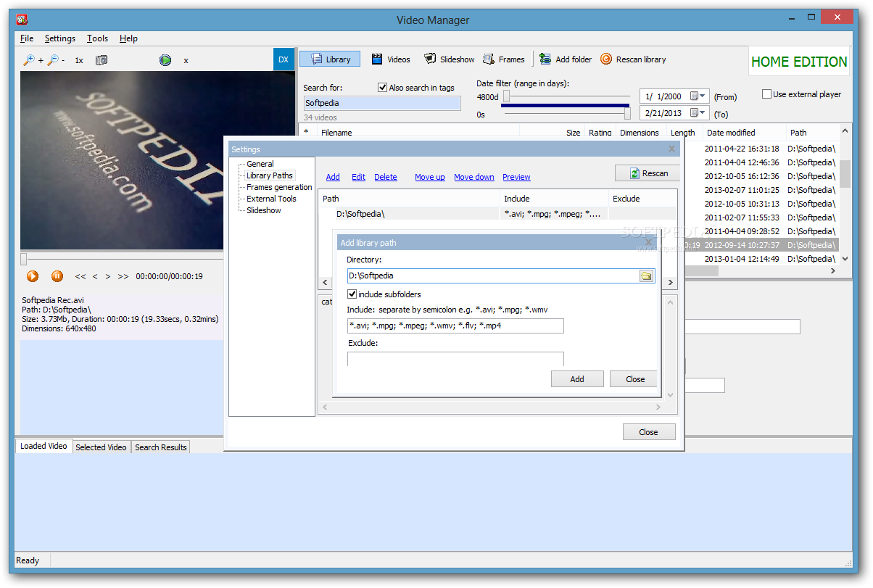Click Close button in Add library path dialog
Image resolution: width=873 pixels, height=588 pixels.
634,379
